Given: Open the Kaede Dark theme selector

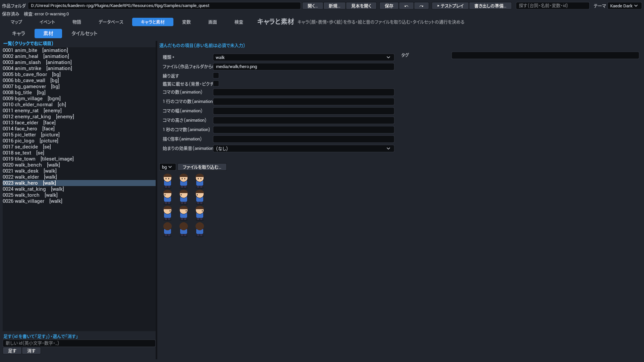Looking at the screenshot, I should click(x=624, y=6).
